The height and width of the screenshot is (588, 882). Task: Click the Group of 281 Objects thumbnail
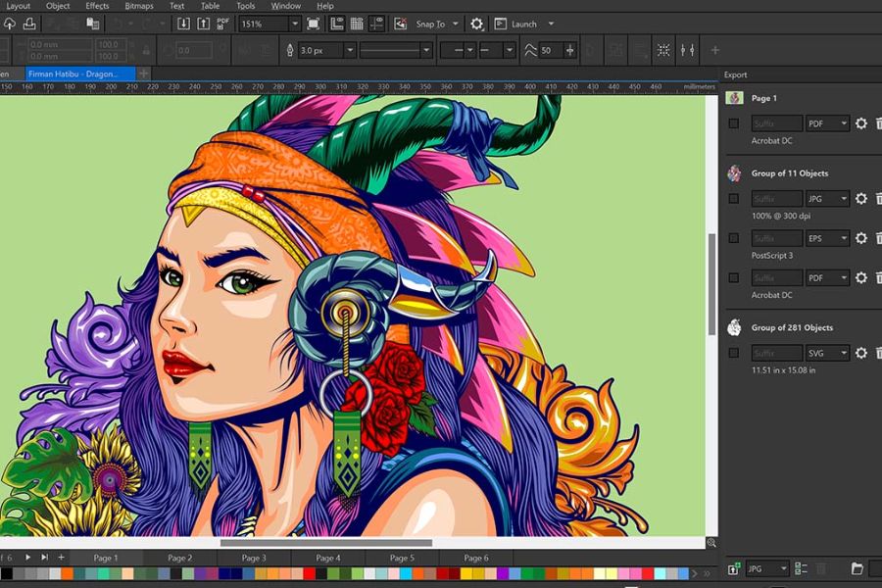coord(734,327)
